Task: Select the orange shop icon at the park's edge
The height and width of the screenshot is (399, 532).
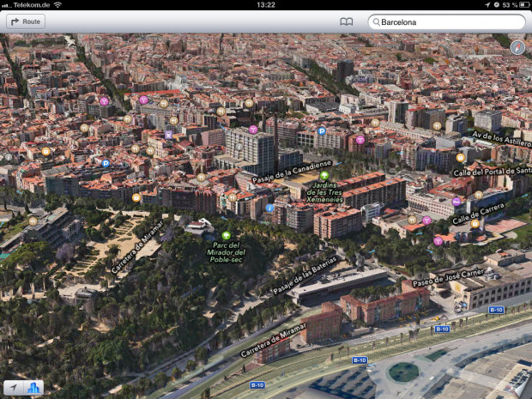Action: (x=136, y=197)
